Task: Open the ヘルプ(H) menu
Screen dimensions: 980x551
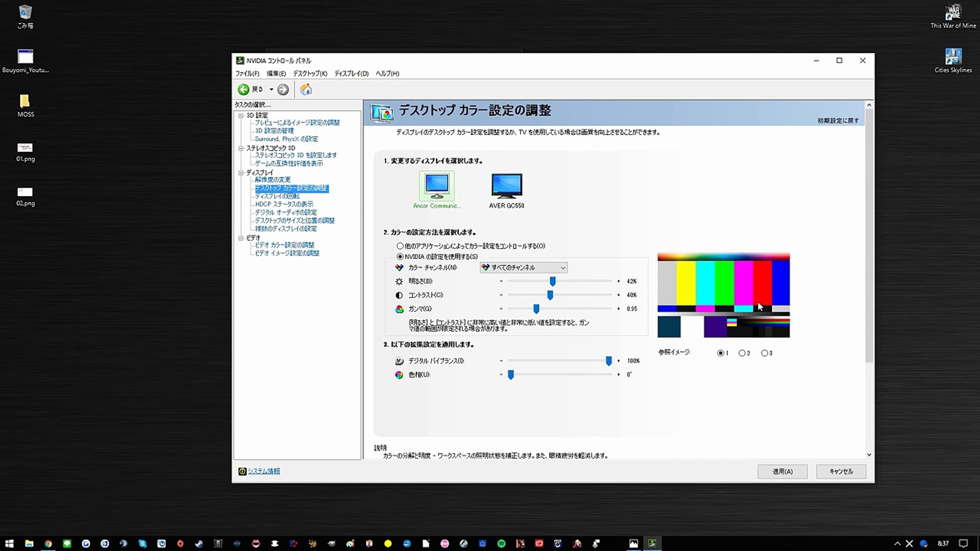Action: 387,73
